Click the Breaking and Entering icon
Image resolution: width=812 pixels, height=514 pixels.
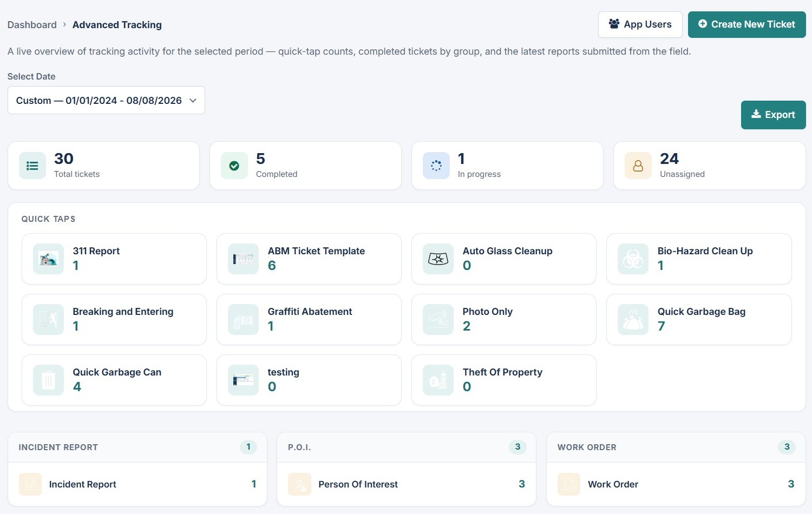click(x=48, y=320)
